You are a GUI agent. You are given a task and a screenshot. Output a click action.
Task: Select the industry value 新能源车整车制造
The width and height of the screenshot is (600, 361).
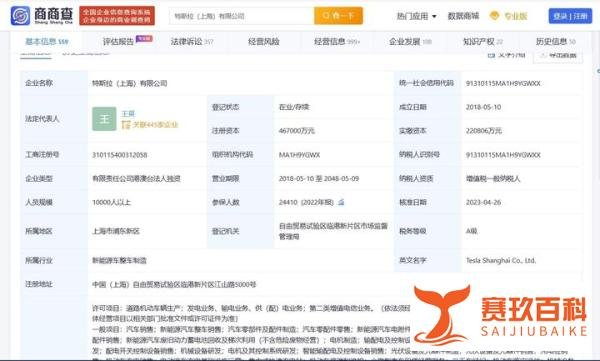pyautogui.click(x=119, y=260)
